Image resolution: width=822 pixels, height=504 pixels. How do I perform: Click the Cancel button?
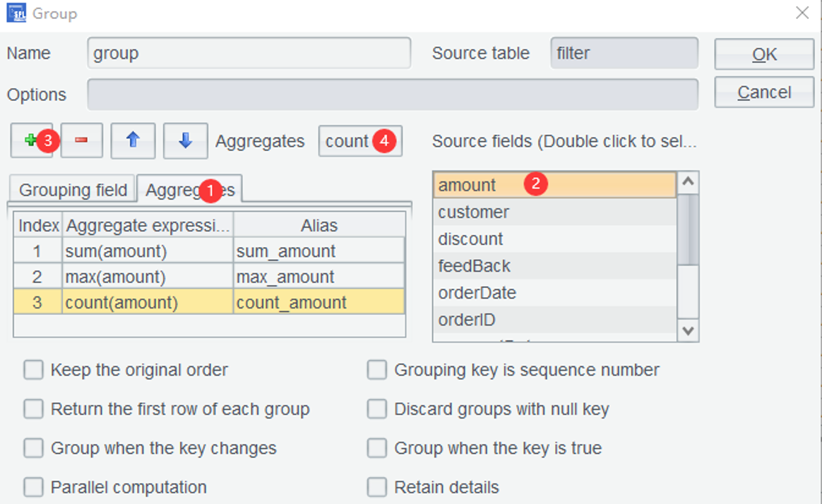point(764,92)
